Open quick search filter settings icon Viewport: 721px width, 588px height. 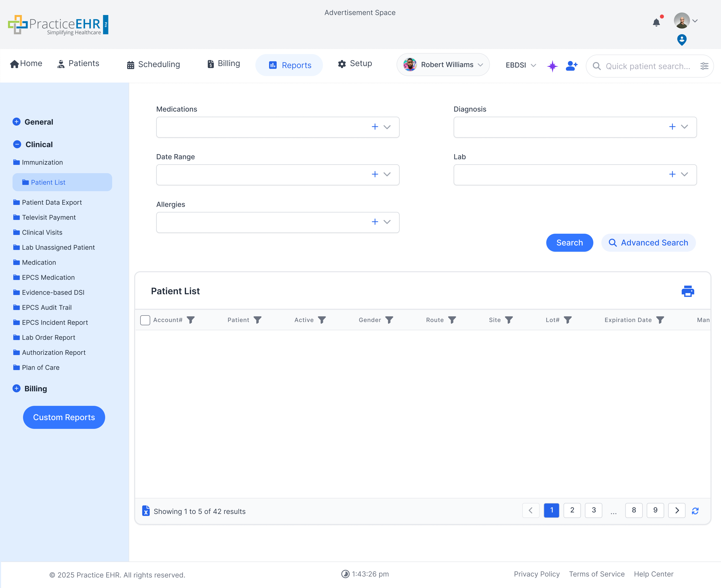(x=704, y=66)
